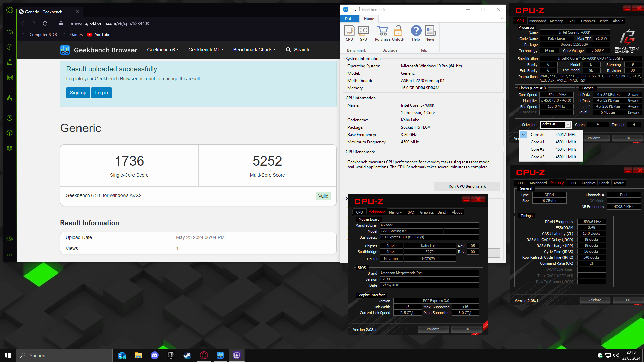Click the Sign up button
This screenshot has width=644, height=362.
point(78,93)
